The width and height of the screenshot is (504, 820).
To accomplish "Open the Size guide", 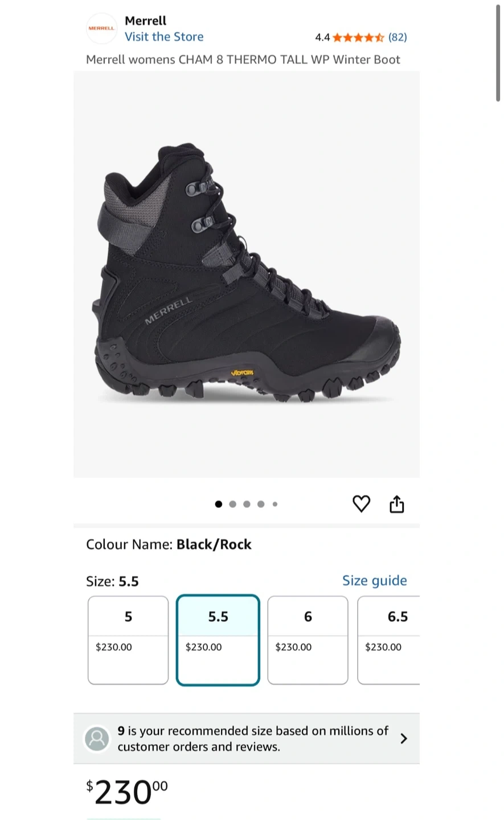I will (x=374, y=580).
